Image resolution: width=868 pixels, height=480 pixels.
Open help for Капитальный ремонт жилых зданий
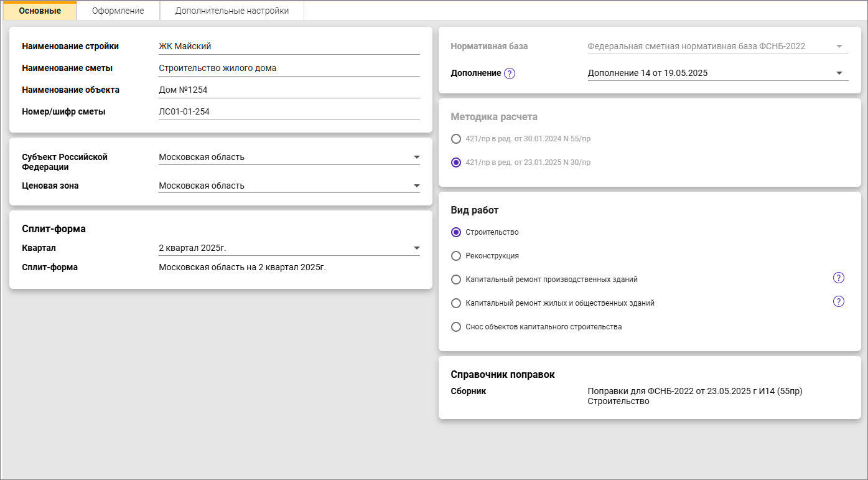pyautogui.click(x=838, y=302)
